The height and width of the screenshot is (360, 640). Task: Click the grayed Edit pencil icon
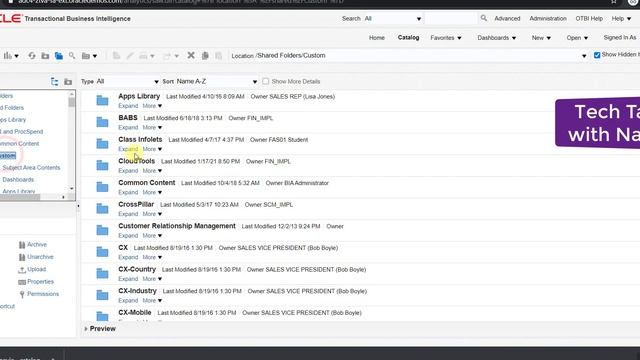[130, 56]
